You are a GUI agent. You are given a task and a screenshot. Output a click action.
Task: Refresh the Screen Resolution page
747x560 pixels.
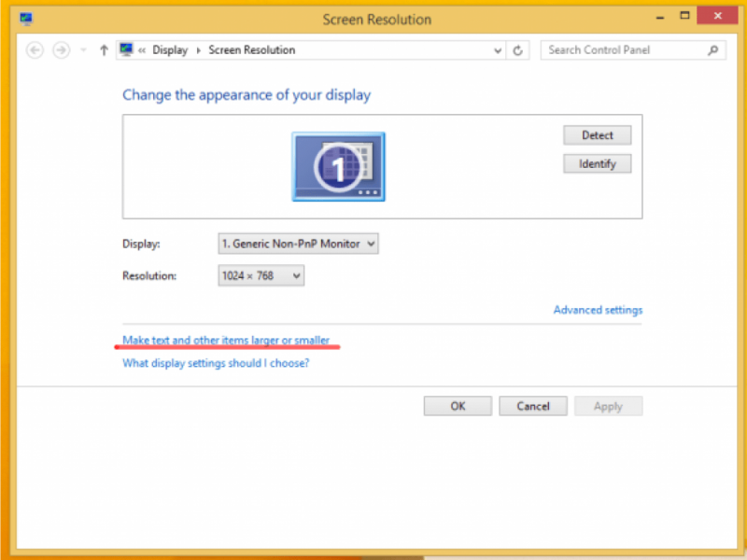[518, 50]
